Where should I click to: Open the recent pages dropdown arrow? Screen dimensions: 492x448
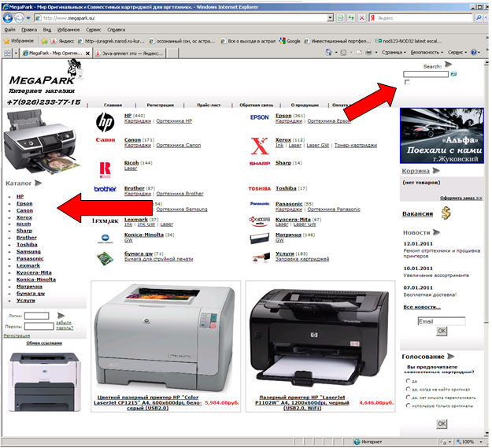pyautogui.click(x=28, y=18)
